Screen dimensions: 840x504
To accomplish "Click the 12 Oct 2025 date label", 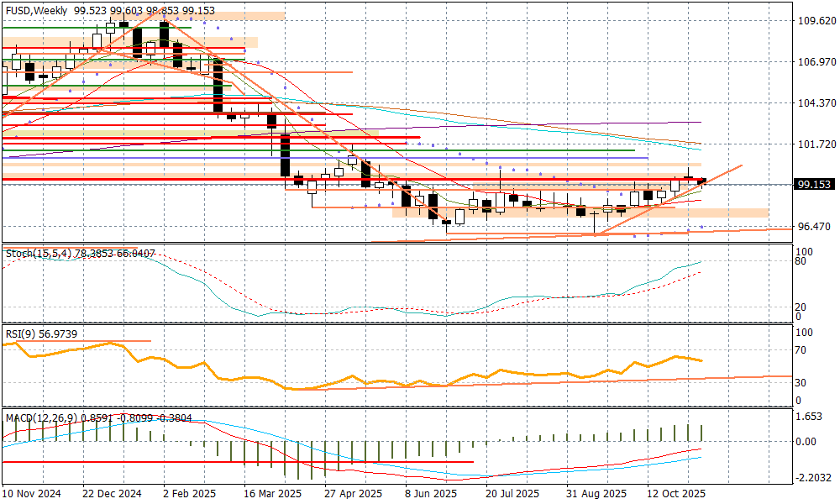I will 675,494.
